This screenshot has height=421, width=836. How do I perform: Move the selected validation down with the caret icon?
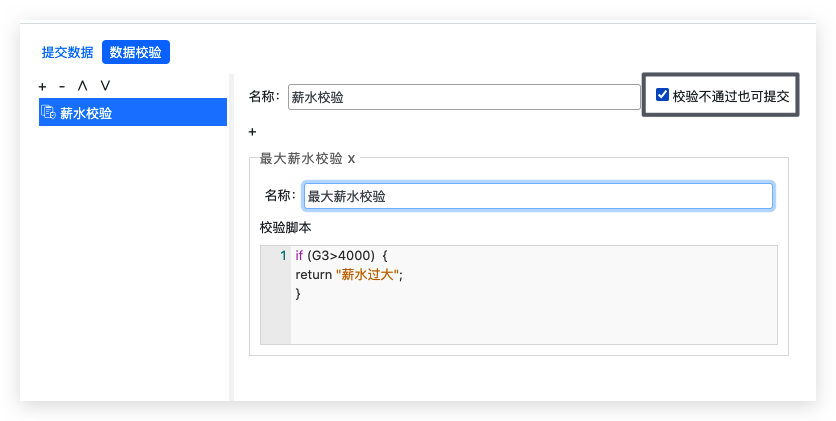(x=106, y=86)
